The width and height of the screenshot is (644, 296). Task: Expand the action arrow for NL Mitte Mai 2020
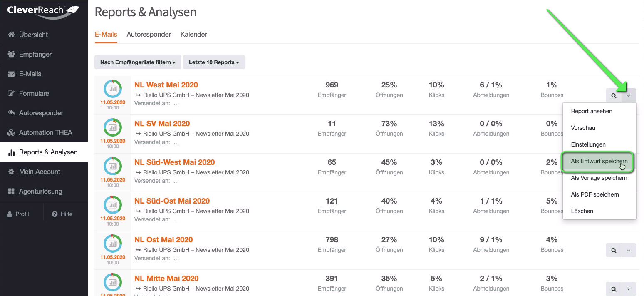(x=629, y=289)
